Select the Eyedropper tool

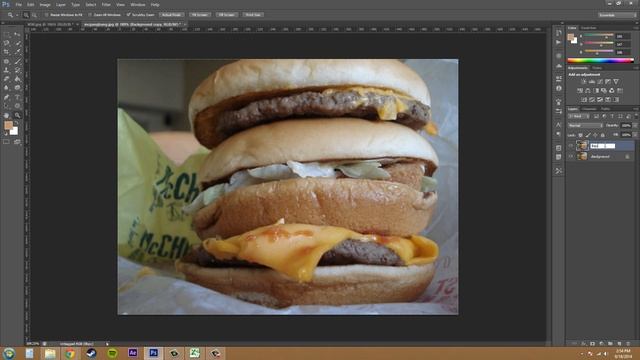coord(17,52)
